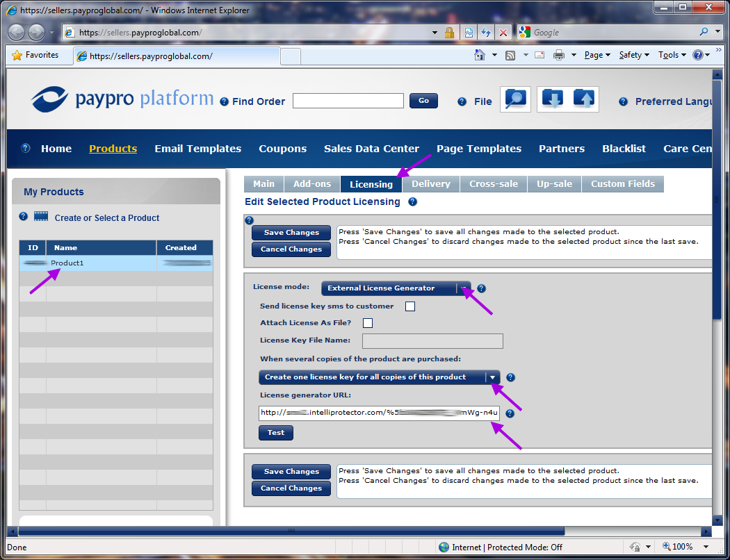Click the search magnifier icon beside Google box
Viewport: 730px width, 560px height.
point(704,32)
